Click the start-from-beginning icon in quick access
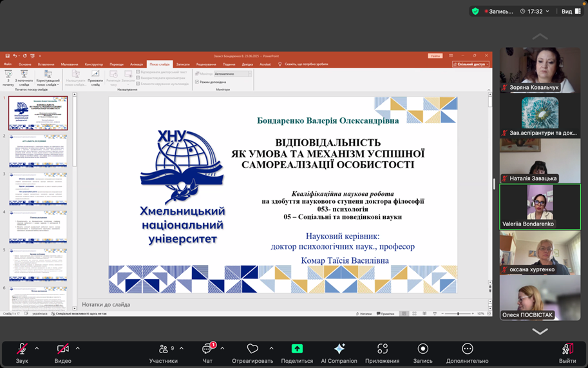The width and height of the screenshot is (588, 368). coord(33,56)
